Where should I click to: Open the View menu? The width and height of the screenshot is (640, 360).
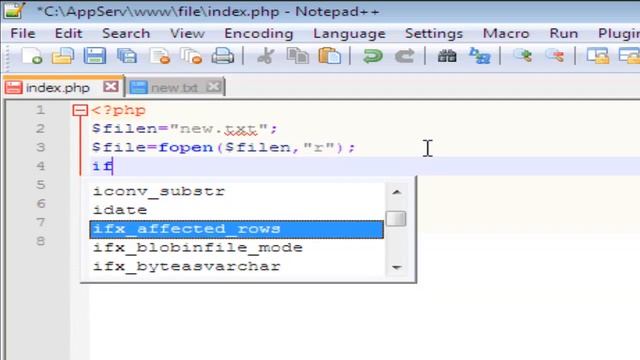[187, 33]
